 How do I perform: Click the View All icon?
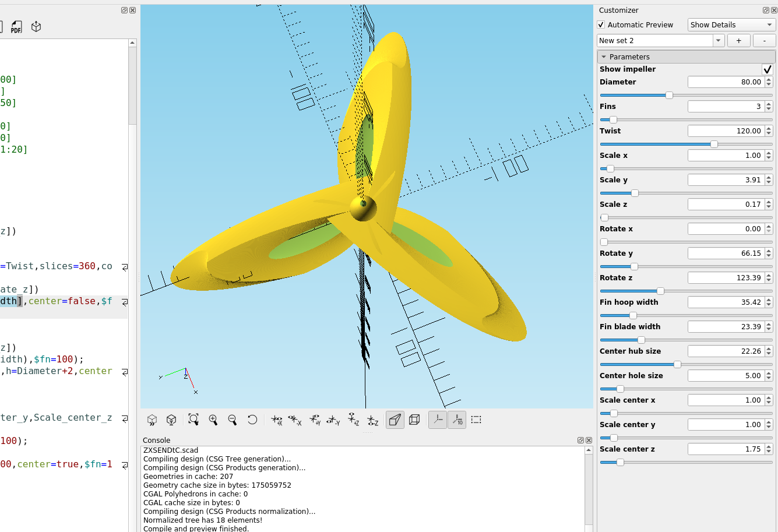pos(192,420)
